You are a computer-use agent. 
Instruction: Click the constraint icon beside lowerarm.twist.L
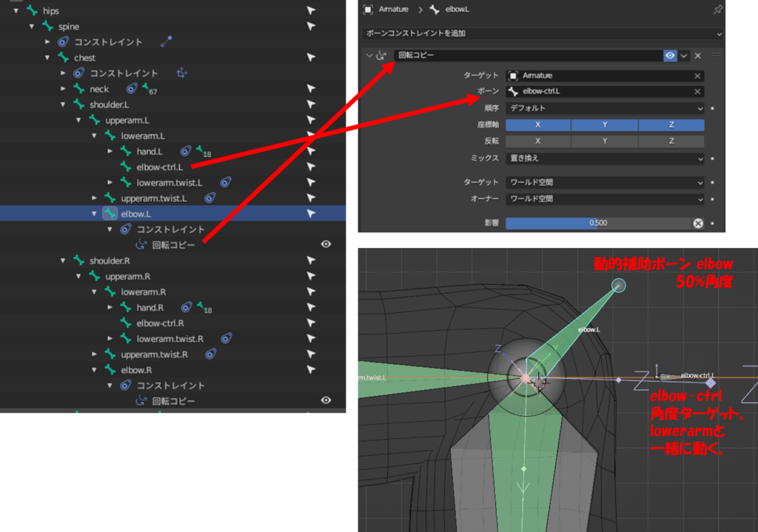click(x=225, y=183)
